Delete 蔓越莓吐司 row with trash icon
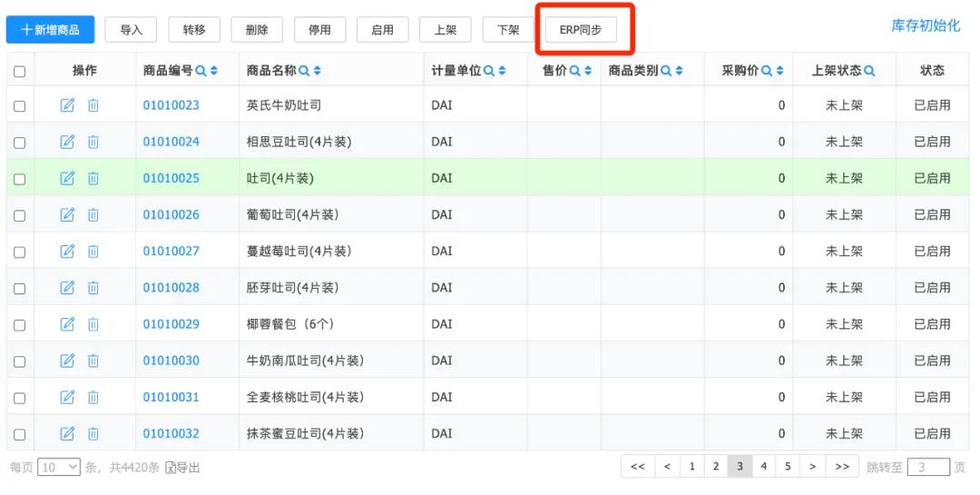 (93, 251)
